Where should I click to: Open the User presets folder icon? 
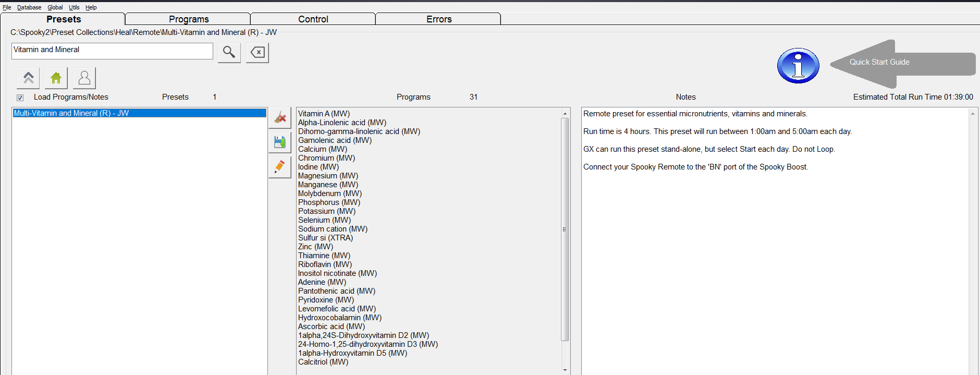[x=84, y=78]
